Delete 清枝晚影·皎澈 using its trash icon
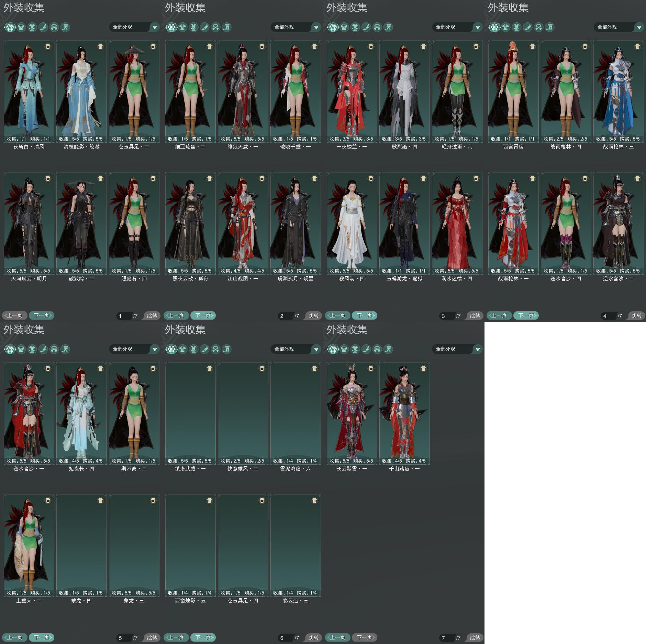The image size is (646, 644). pos(100,46)
